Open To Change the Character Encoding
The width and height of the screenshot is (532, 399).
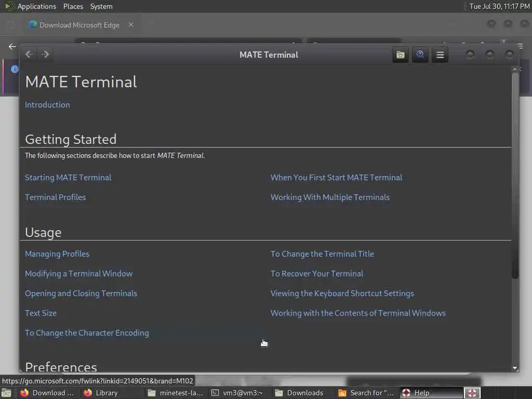pos(87,333)
